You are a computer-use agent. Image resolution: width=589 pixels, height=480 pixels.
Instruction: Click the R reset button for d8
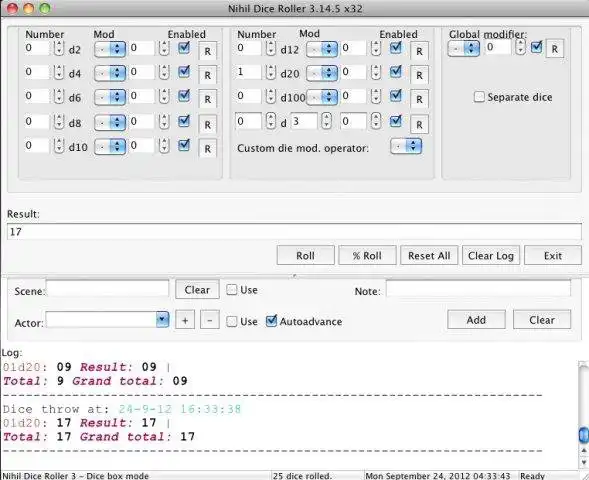click(x=207, y=124)
